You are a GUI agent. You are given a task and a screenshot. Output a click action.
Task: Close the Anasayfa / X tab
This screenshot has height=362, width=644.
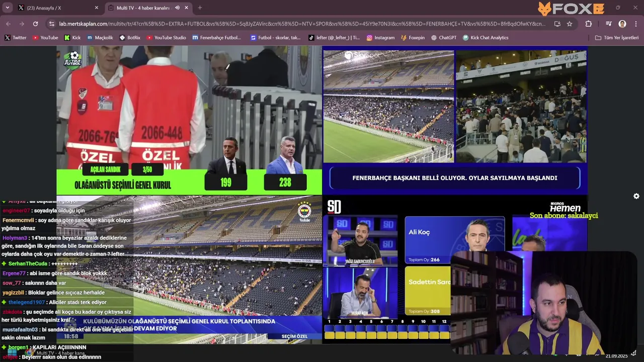coord(97,8)
